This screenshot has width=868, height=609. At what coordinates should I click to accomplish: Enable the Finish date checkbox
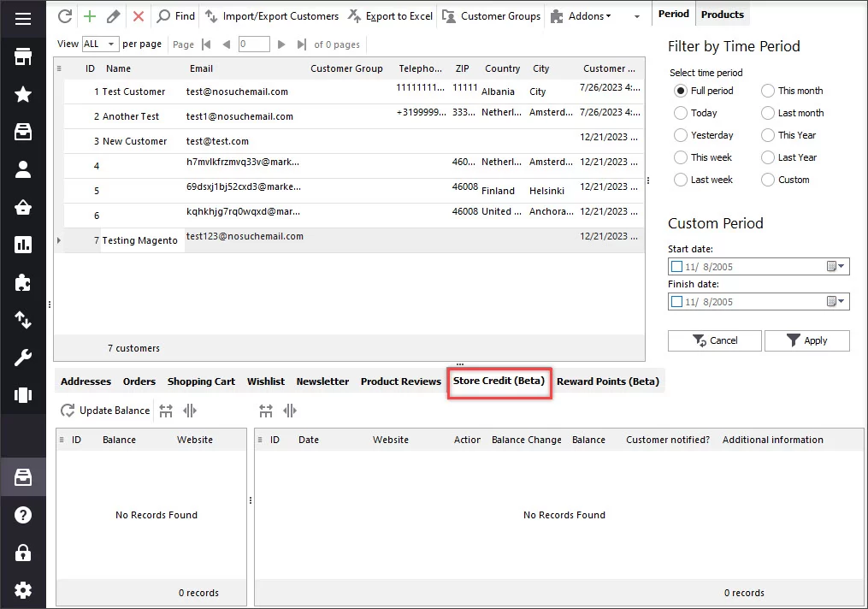point(676,302)
